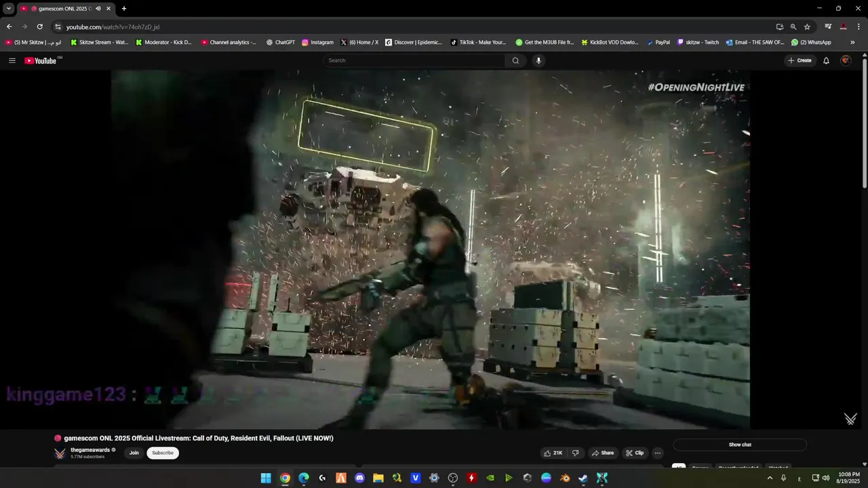Click the tray microphone indicator
The image size is (868, 488).
point(783,478)
